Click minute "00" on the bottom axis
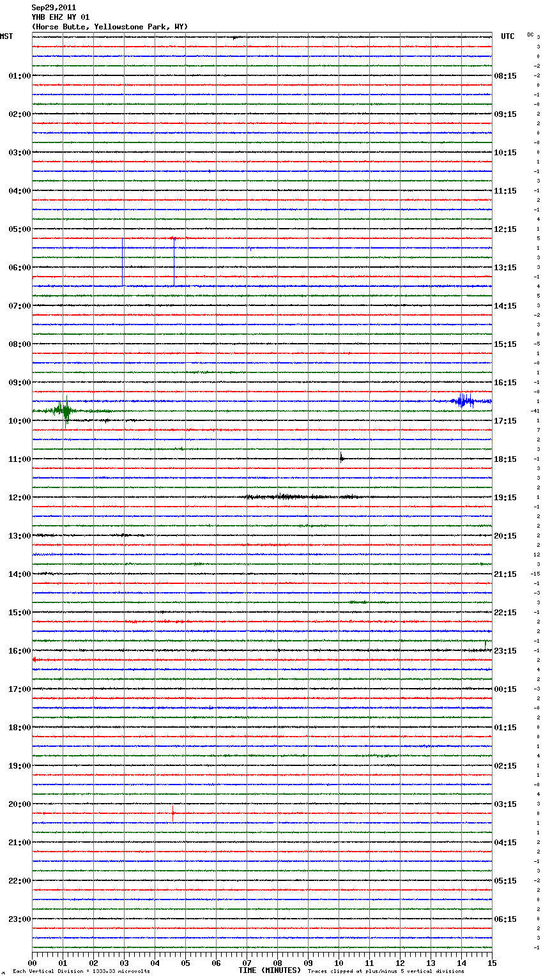Screen dimensions: 543x980 [32, 963]
